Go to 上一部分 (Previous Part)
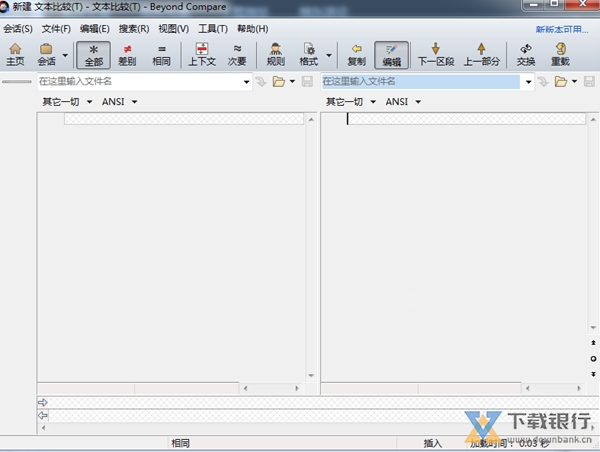This screenshot has width=600, height=452. tap(481, 54)
